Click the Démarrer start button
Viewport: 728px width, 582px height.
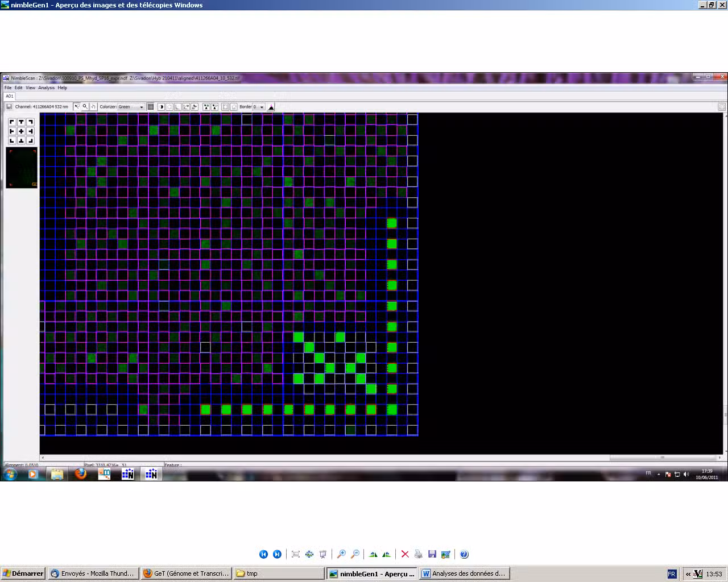tap(23, 573)
